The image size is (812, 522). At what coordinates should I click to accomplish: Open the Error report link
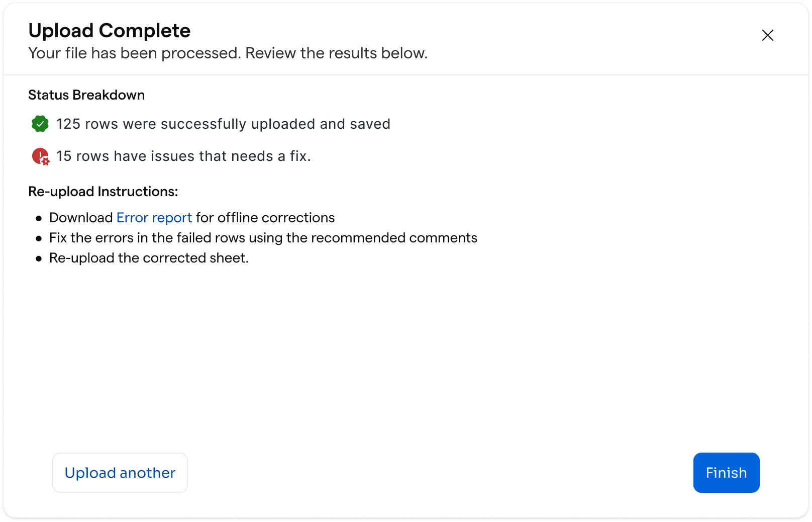154,218
